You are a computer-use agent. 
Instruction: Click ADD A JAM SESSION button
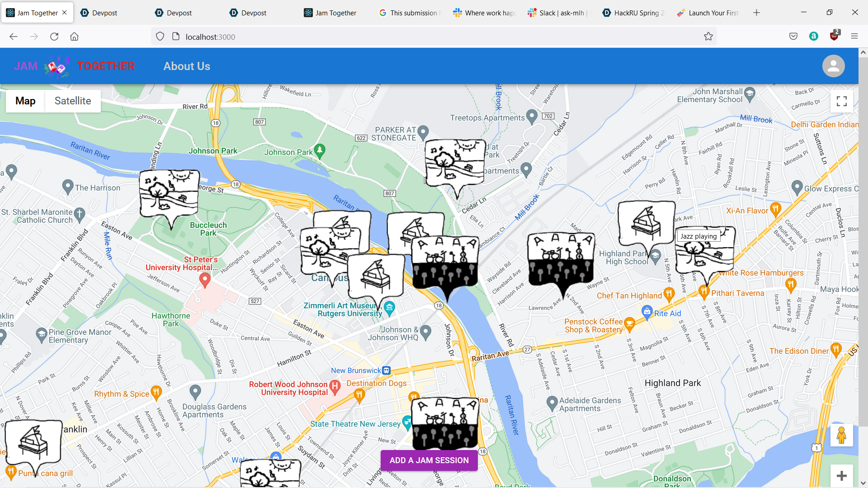click(429, 460)
